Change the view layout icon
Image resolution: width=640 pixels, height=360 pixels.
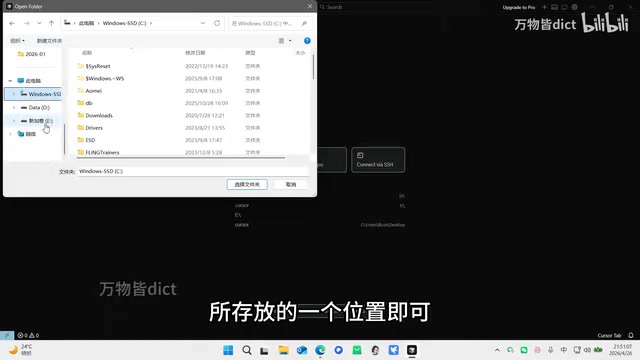pyautogui.click(x=281, y=40)
